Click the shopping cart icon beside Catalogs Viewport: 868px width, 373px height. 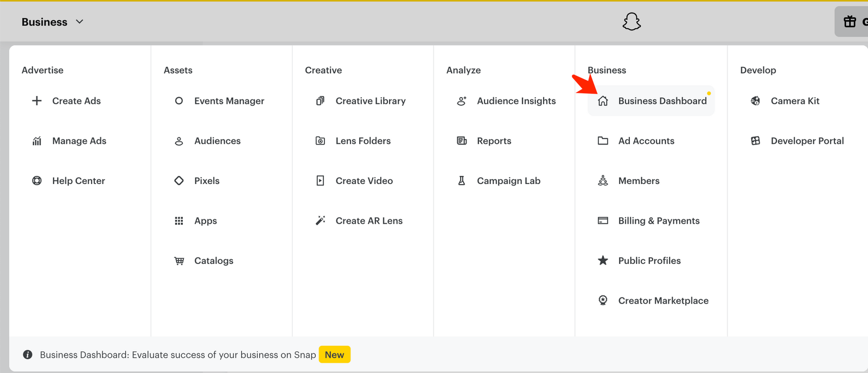pos(179,261)
